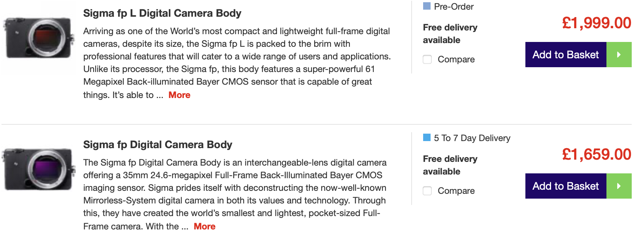Click the £1,659.00 price
The width and height of the screenshot is (644, 235).
click(596, 154)
